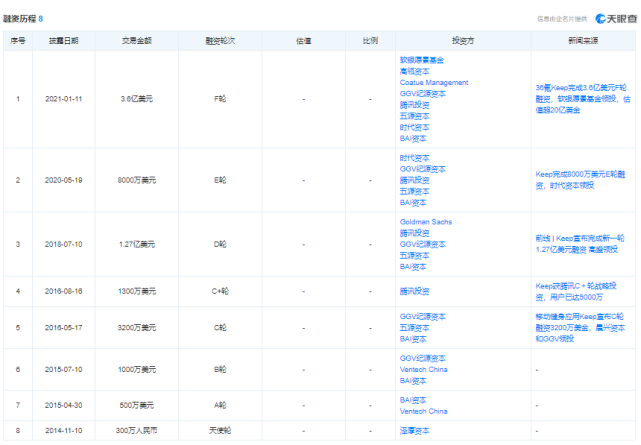Open 高瓴资本 investor link in row 1
The width and height of the screenshot is (641, 445).
[415, 72]
